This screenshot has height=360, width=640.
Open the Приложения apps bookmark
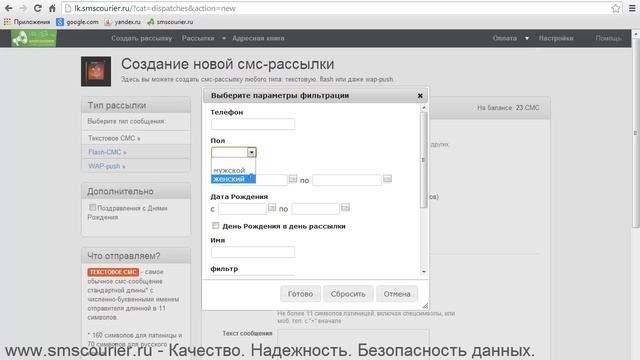coord(27,22)
